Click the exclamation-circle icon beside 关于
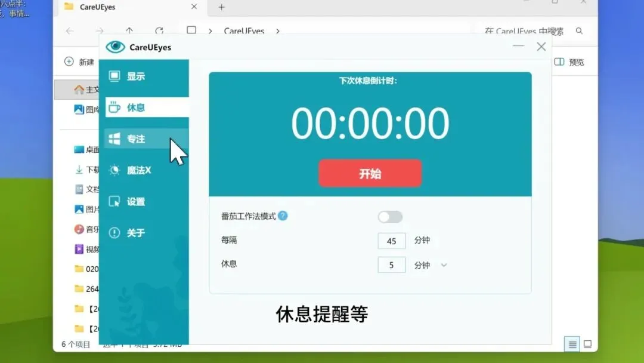 [114, 233]
